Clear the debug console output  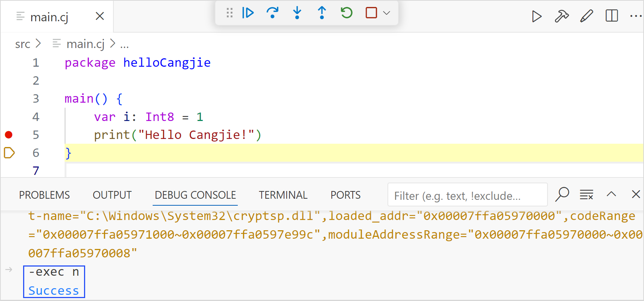click(586, 195)
